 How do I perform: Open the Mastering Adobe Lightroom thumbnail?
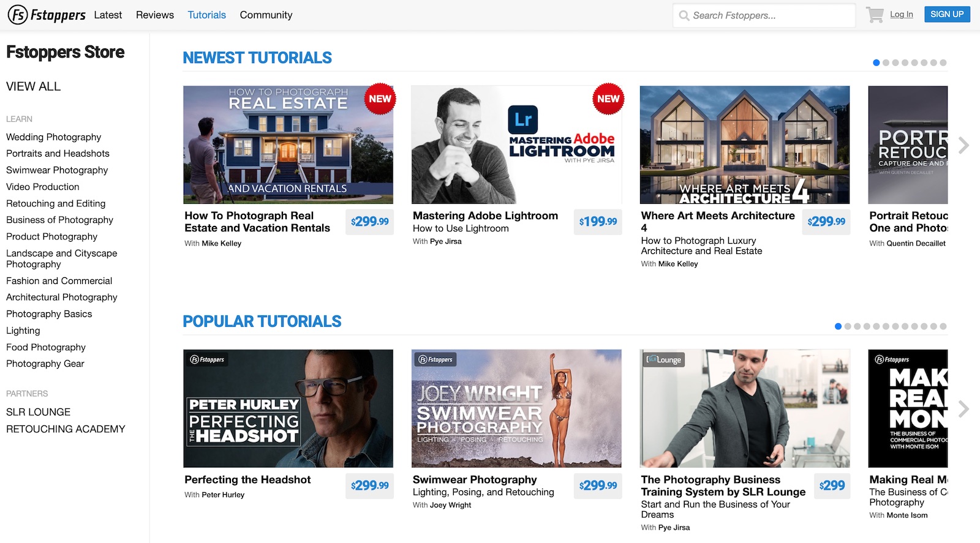pos(516,145)
